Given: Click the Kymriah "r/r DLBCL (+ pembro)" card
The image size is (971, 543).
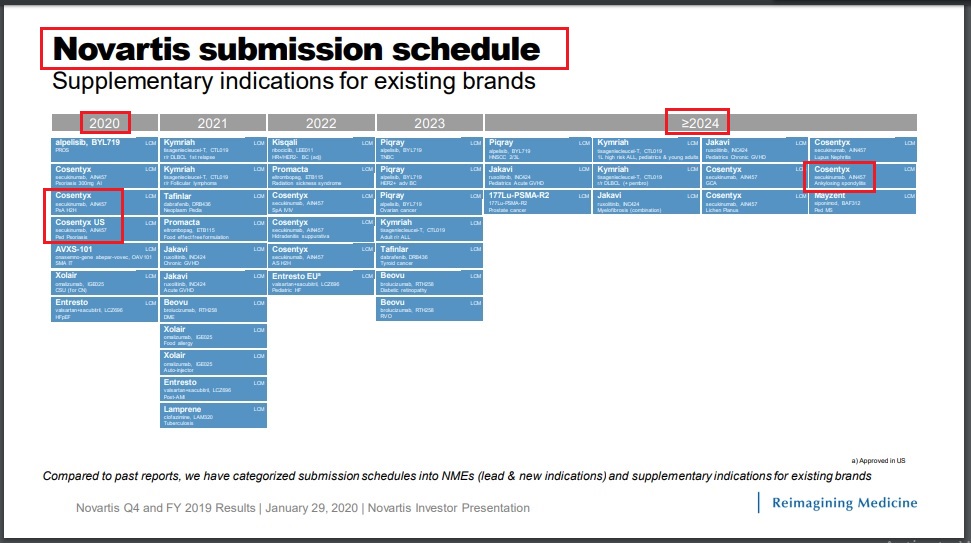Looking at the screenshot, I should coord(647,176).
